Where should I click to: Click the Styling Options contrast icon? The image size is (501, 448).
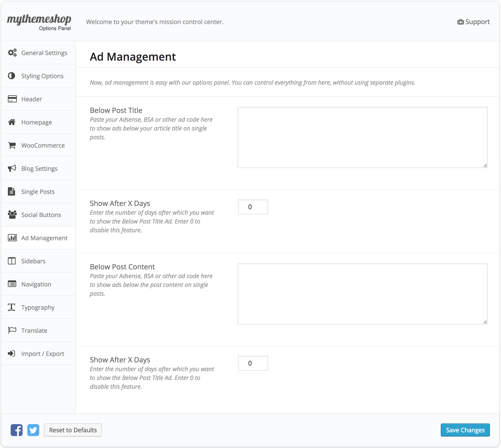[12, 76]
